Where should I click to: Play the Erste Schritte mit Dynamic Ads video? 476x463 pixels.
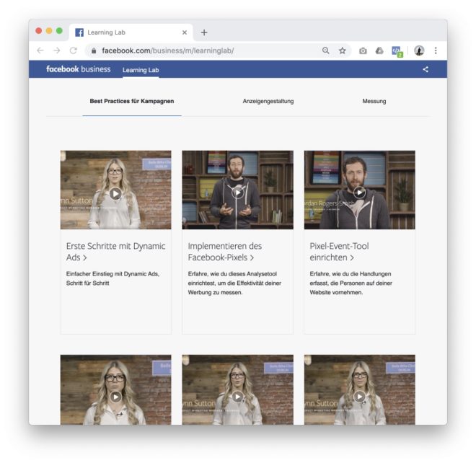(x=115, y=194)
